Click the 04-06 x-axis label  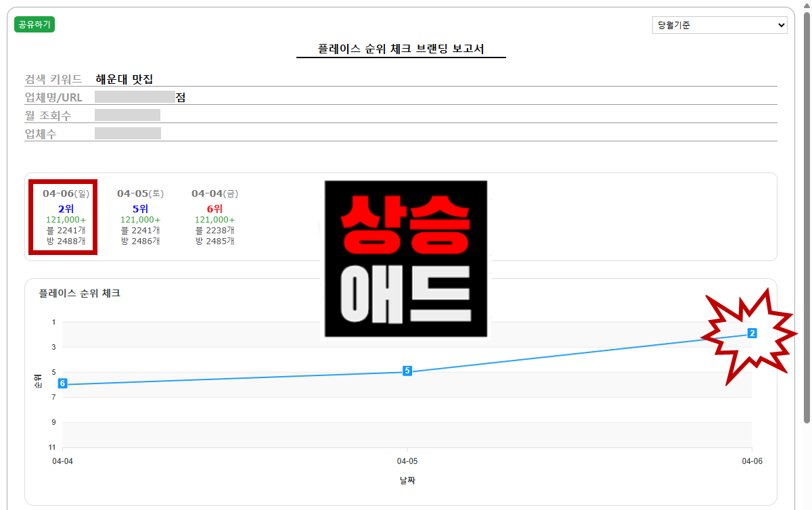[x=752, y=461]
